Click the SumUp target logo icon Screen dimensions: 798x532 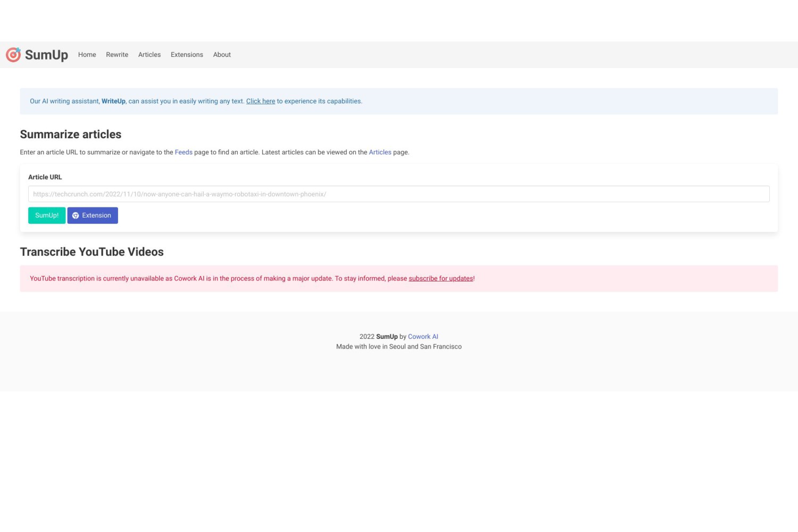tap(13, 54)
